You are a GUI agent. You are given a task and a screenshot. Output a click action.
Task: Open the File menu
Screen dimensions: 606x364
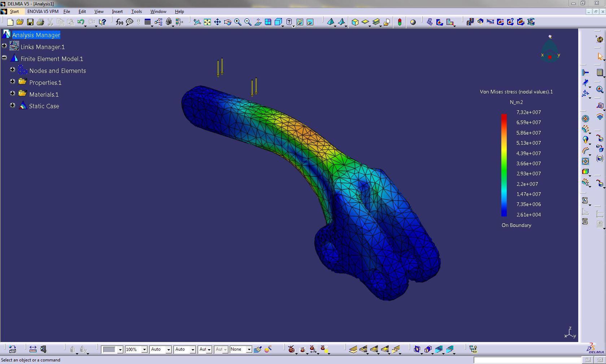[67, 12]
